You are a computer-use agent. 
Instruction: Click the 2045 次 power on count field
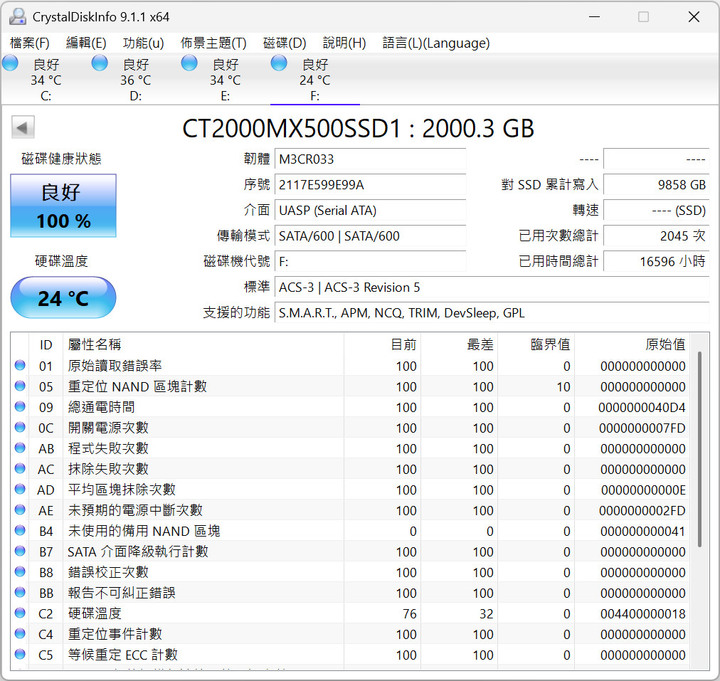(656, 236)
